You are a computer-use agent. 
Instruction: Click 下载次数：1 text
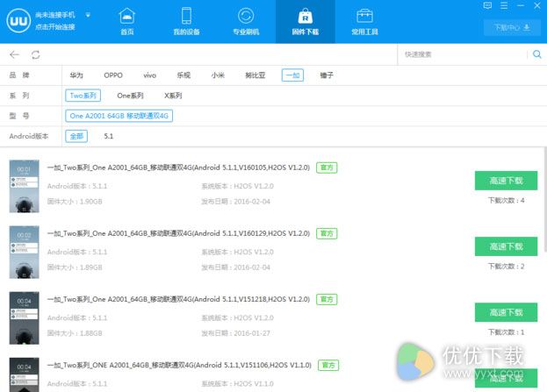pos(507,332)
